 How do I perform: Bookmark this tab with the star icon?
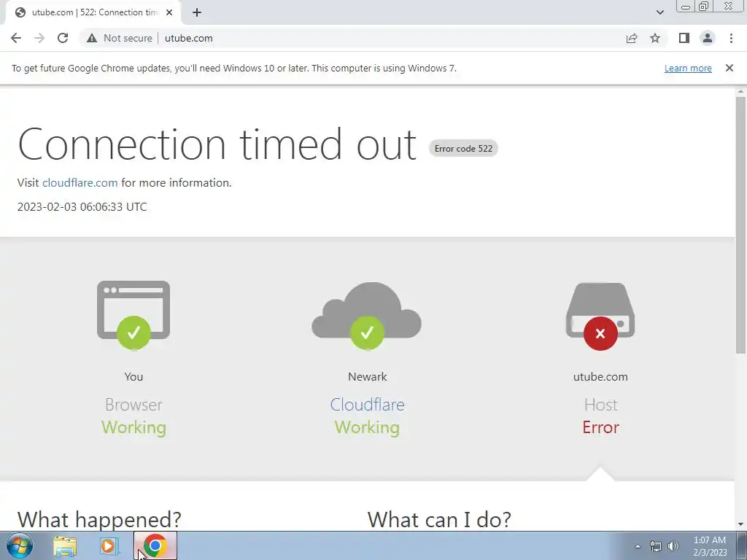click(x=655, y=38)
